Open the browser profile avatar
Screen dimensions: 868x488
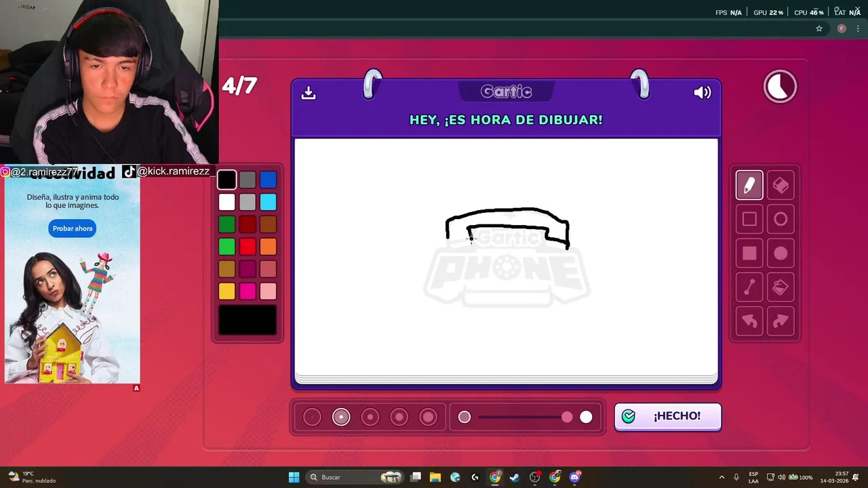point(842,28)
